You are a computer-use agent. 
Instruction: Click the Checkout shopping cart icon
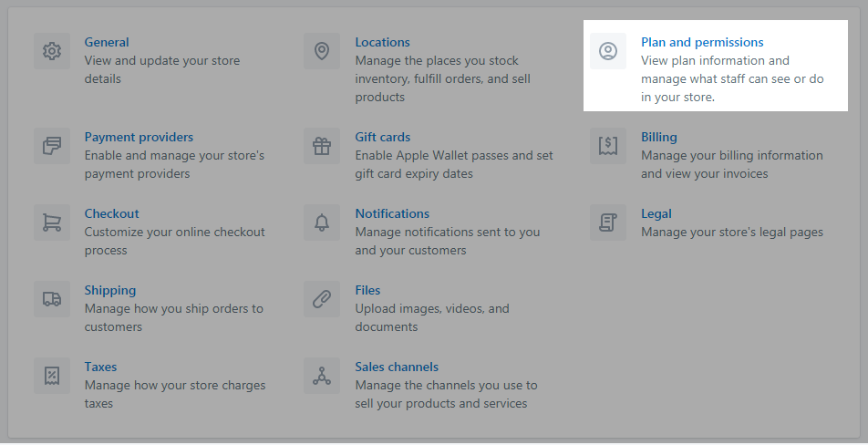click(x=52, y=222)
